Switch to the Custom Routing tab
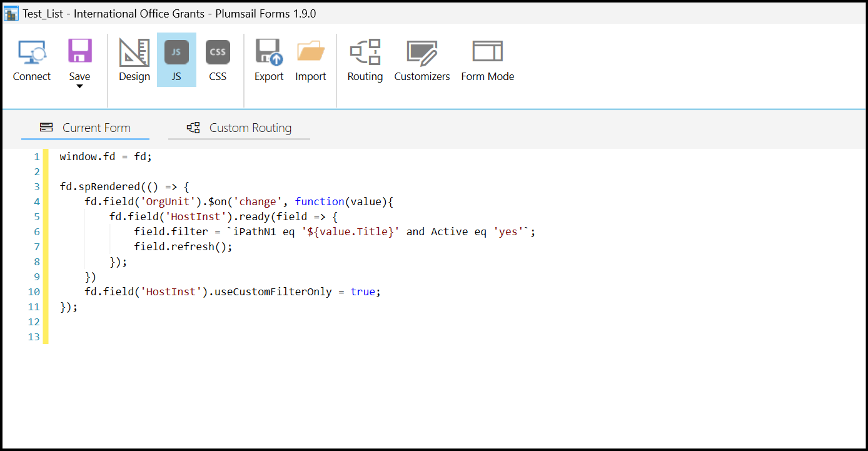The width and height of the screenshot is (868, 451). click(x=240, y=128)
